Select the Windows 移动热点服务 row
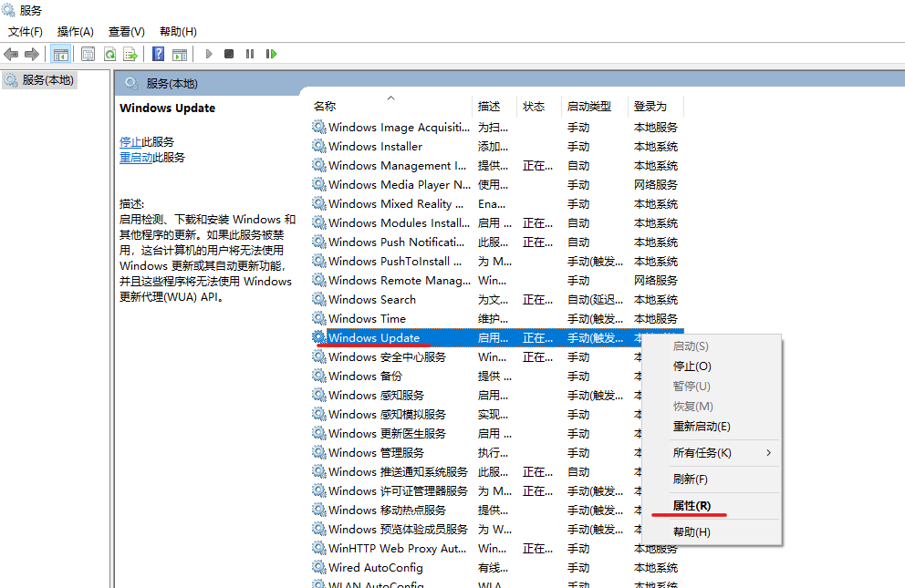 tap(476, 511)
